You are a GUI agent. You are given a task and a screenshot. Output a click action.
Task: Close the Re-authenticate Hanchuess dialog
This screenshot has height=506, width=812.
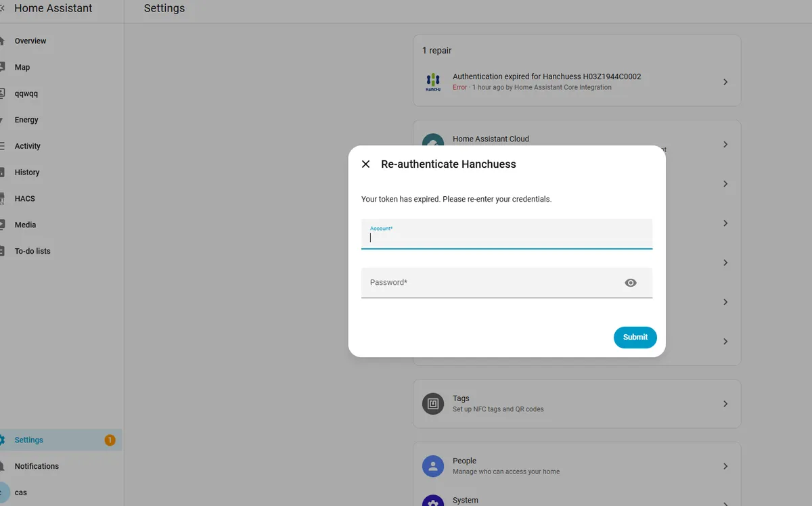coord(365,164)
